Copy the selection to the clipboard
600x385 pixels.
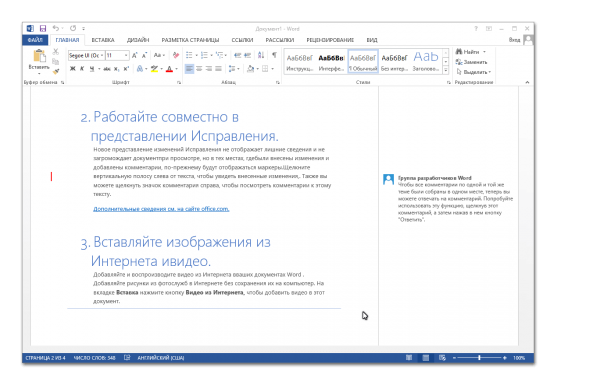[x=56, y=61]
